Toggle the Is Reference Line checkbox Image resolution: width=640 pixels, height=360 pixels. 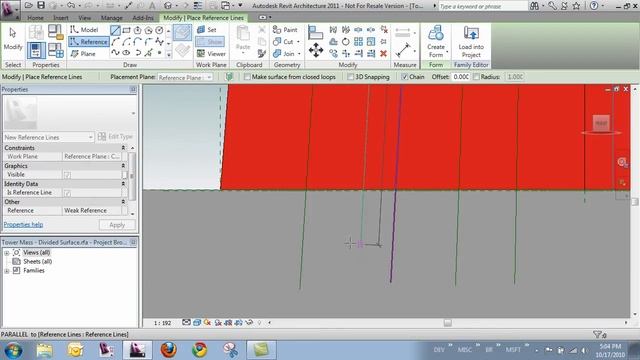[x=67, y=193]
